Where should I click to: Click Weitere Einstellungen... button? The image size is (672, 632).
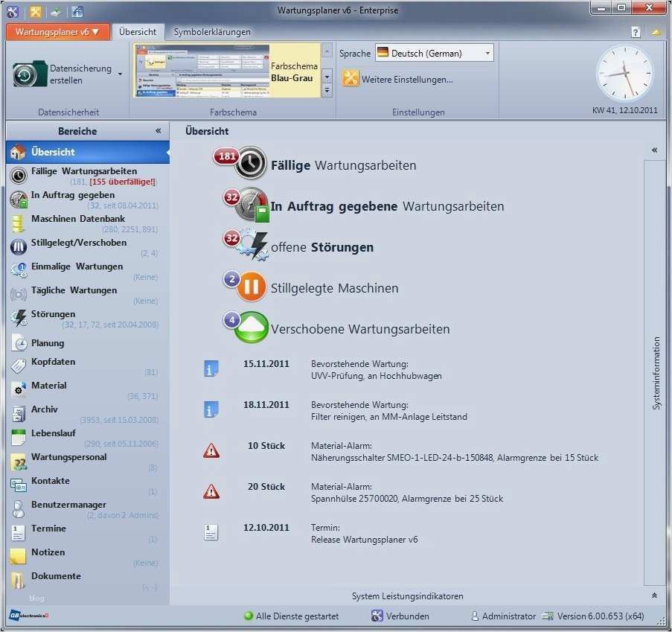pyautogui.click(x=397, y=80)
